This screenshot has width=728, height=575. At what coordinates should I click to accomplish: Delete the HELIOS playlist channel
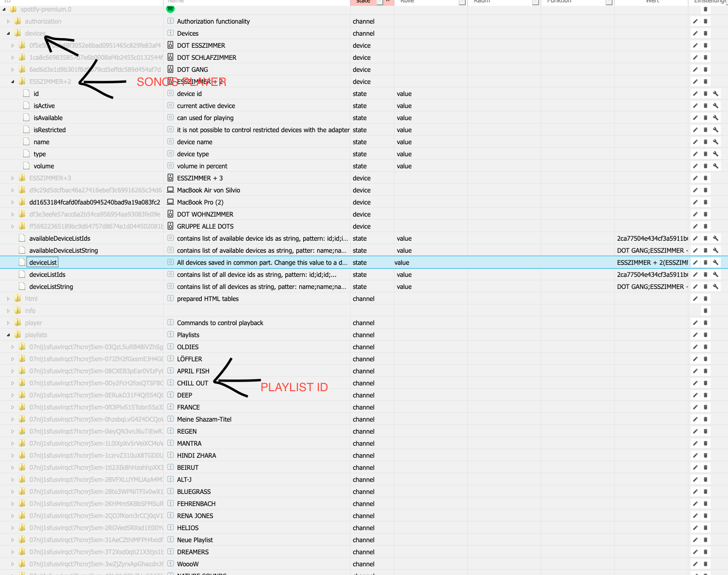705,528
